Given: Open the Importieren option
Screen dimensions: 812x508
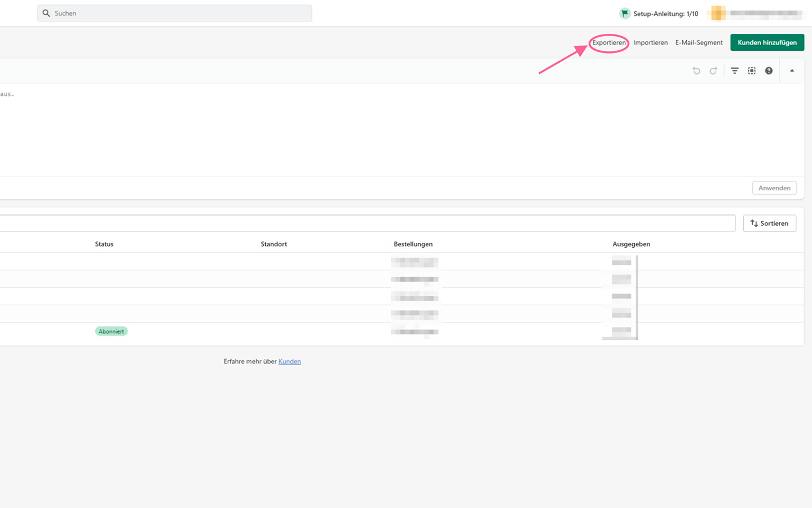Looking at the screenshot, I should 650,43.
